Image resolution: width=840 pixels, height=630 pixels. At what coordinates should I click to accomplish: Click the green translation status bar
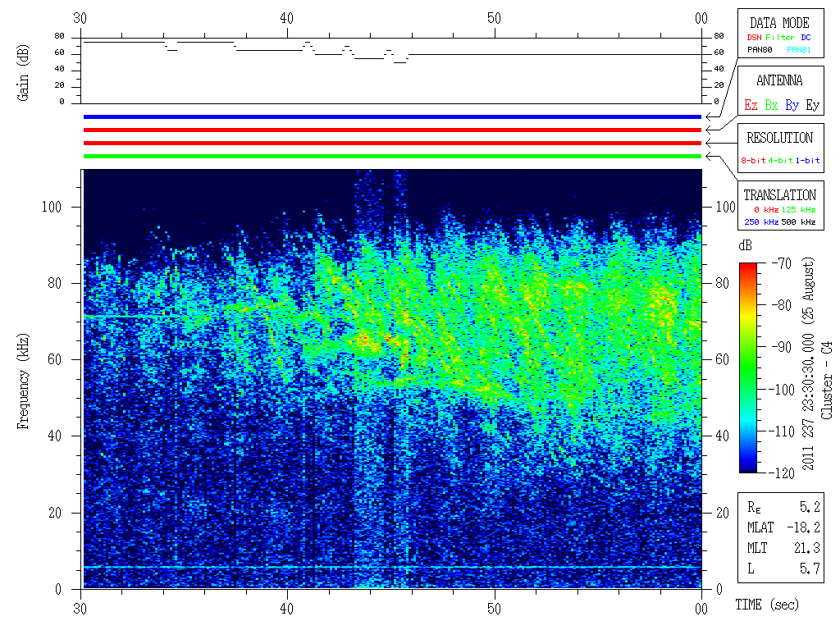coord(392,157)
